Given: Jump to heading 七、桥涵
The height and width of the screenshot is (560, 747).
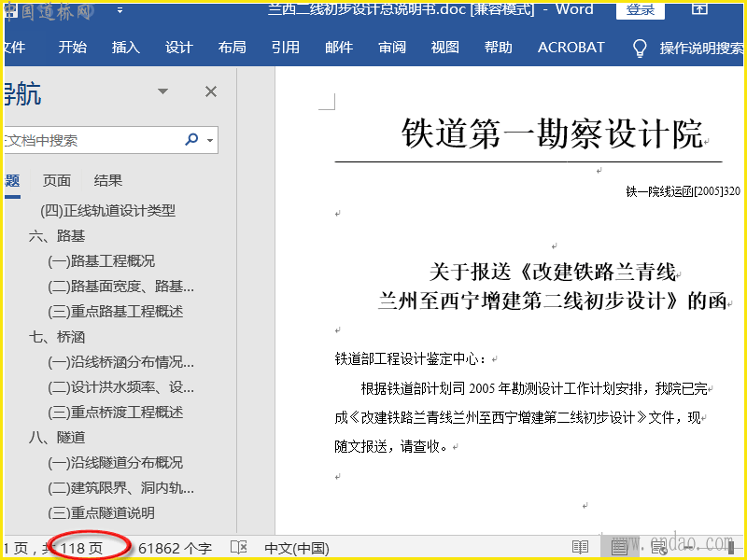Looking at the screenshot, I should 57,337.
